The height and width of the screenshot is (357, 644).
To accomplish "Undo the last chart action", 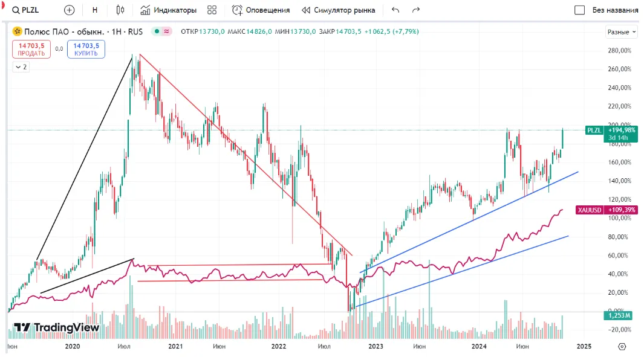I will coord(395,10).
